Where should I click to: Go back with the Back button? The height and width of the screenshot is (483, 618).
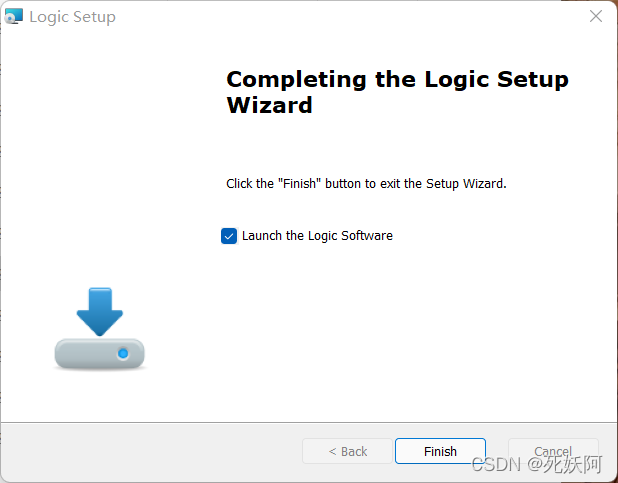[348, 451]
